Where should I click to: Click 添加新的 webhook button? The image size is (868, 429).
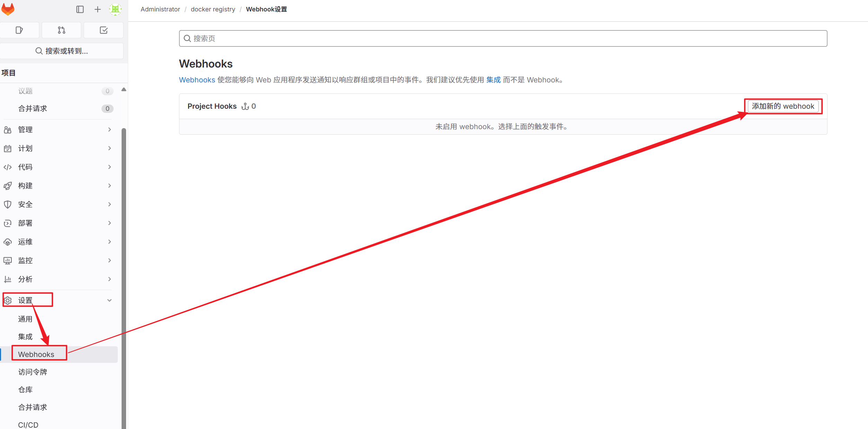pos(783,106)
